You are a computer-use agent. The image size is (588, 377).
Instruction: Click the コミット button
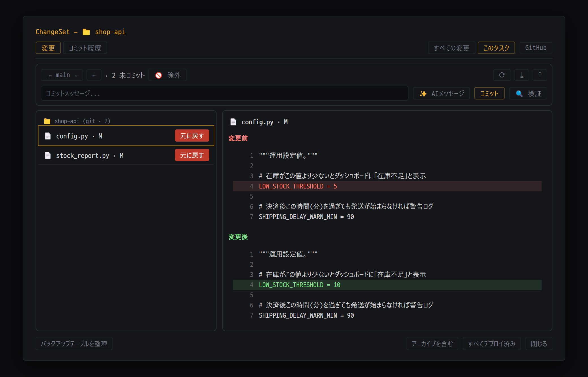[489, 93]
